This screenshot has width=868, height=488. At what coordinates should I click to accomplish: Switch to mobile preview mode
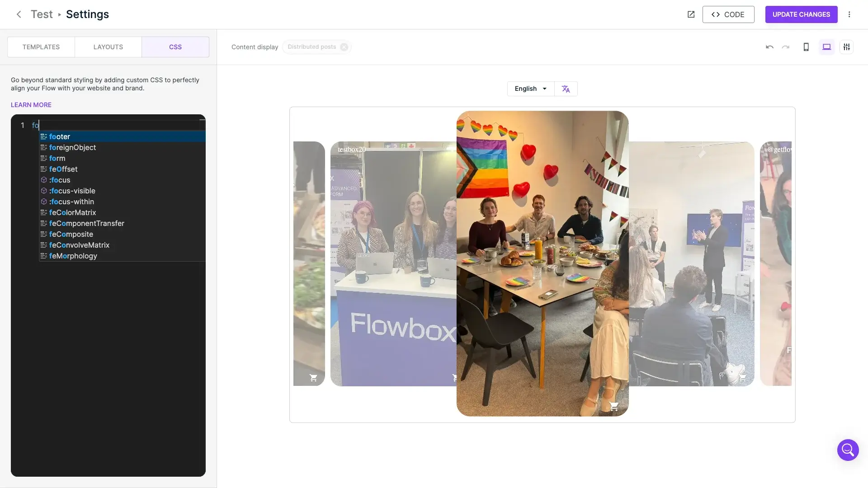click(806, 47)
